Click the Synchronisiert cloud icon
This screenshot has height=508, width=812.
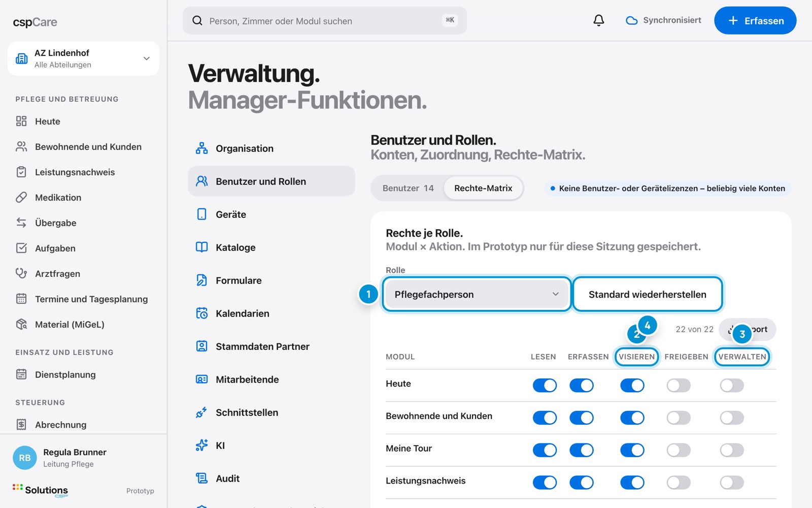click(631, 20)
